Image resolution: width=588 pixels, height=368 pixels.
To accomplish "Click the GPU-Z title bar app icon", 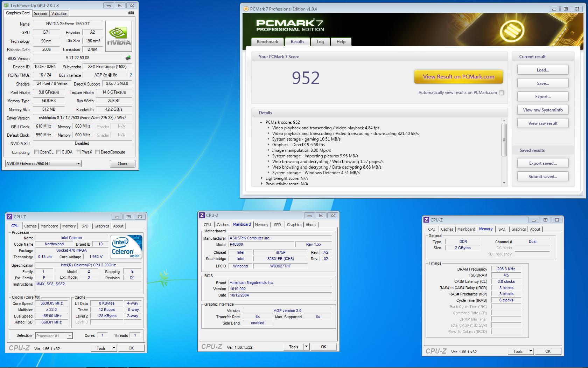I will 7,6.
